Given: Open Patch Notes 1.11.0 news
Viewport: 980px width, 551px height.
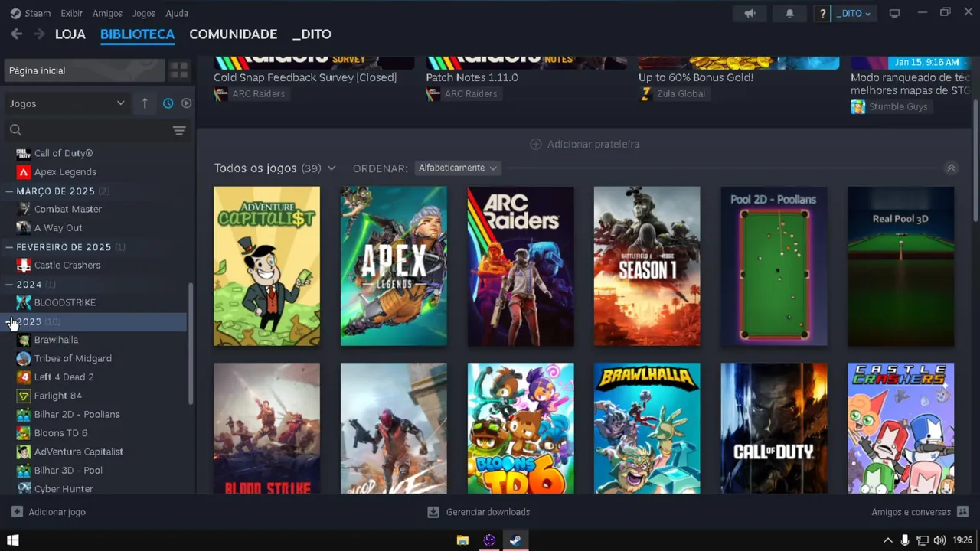Looking at the screenshot, I should point(472,77).
